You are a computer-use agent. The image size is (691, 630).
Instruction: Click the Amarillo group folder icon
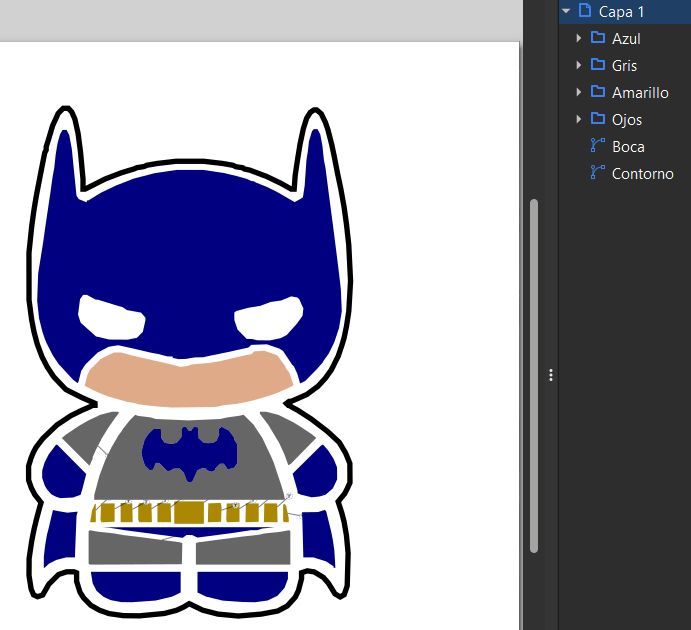(598, 91)
